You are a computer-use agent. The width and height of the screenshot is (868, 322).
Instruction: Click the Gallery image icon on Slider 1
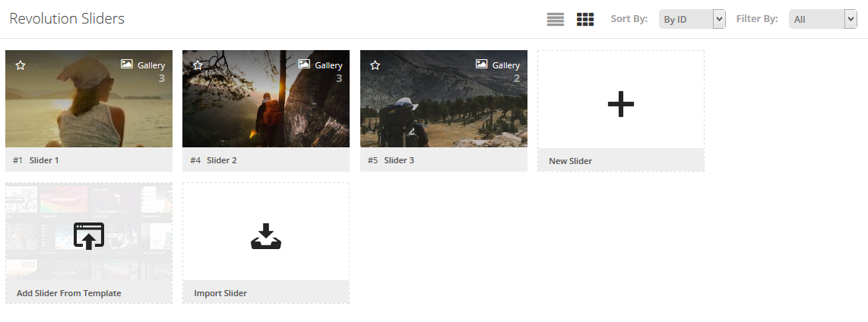click(127, 65)
